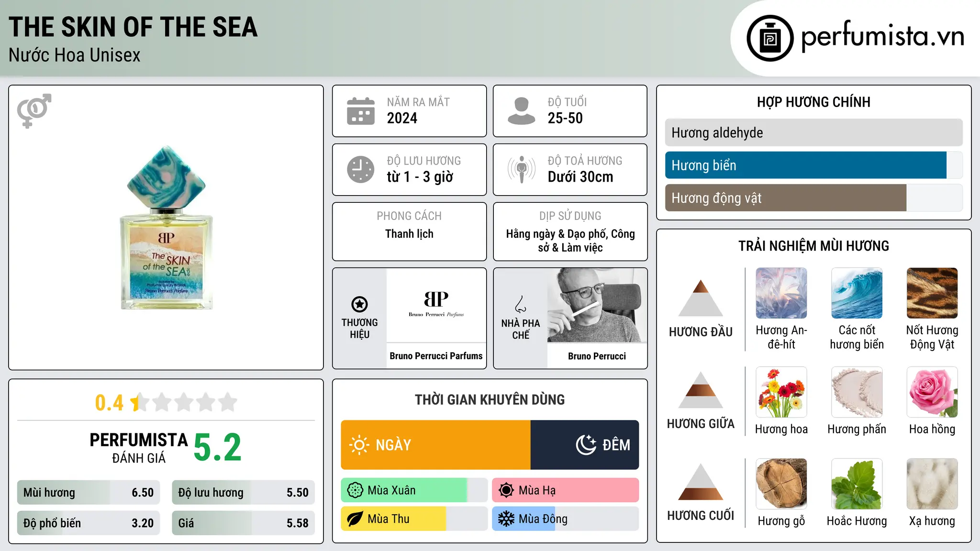Click the star rating row next to 0.4
The width and height of the screenshot is (980, 551).
tap(184, 402)
